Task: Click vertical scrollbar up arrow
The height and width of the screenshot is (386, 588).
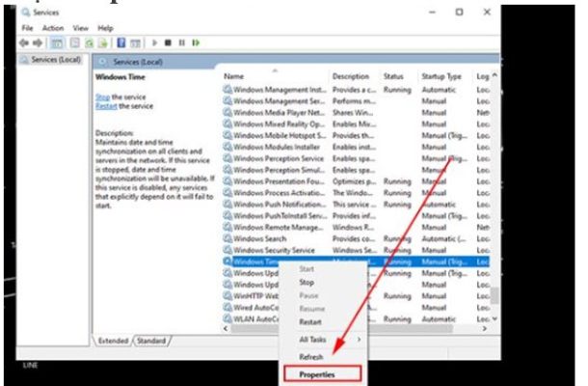Action: pyautogui.click(x=494, y=75)
